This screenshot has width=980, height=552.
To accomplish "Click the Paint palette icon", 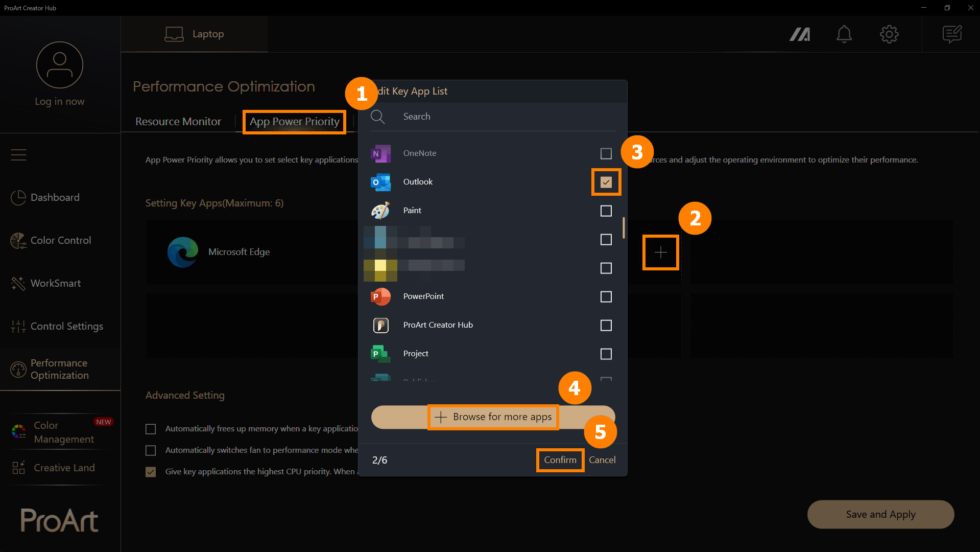I will pos(380,211).
